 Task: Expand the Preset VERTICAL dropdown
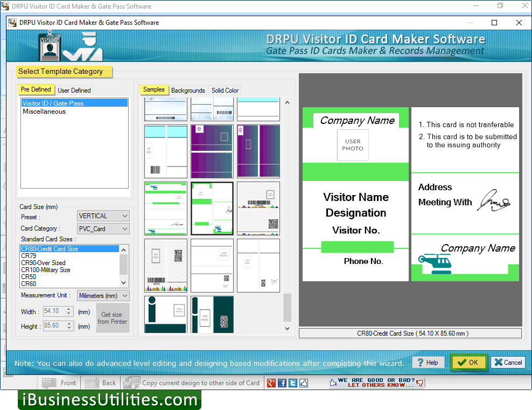pos(103,216)
